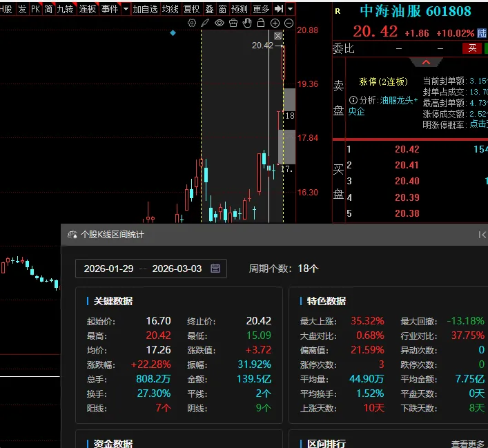Open the 更多 more menu
The width and height of the screenshot is (488, 448).
coord(261,10)
